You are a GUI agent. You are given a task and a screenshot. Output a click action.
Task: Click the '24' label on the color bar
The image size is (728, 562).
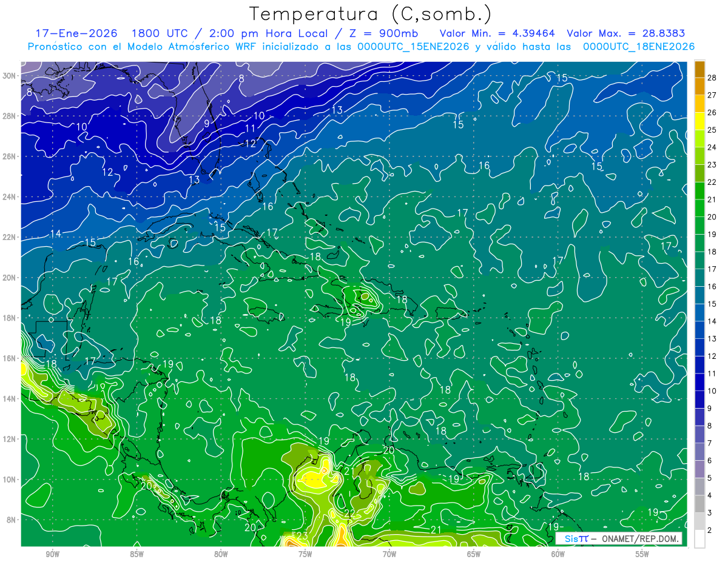pyautogui.click(x=713, y=147)
